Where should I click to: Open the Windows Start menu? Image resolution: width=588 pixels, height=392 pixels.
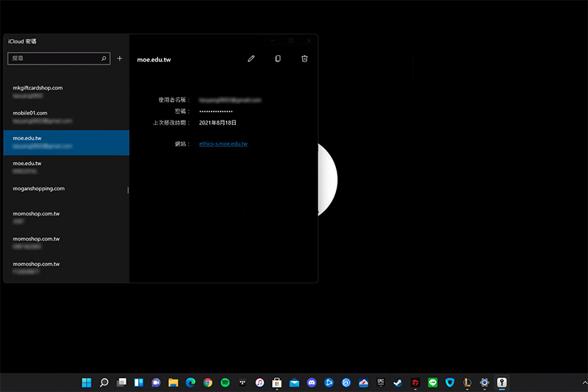coord(87,382)
